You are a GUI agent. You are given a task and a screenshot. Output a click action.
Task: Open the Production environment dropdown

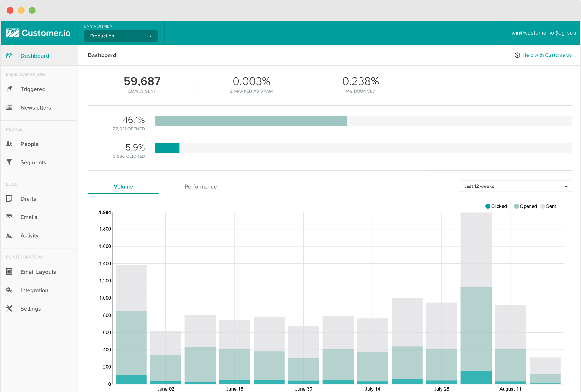(121, 36)
